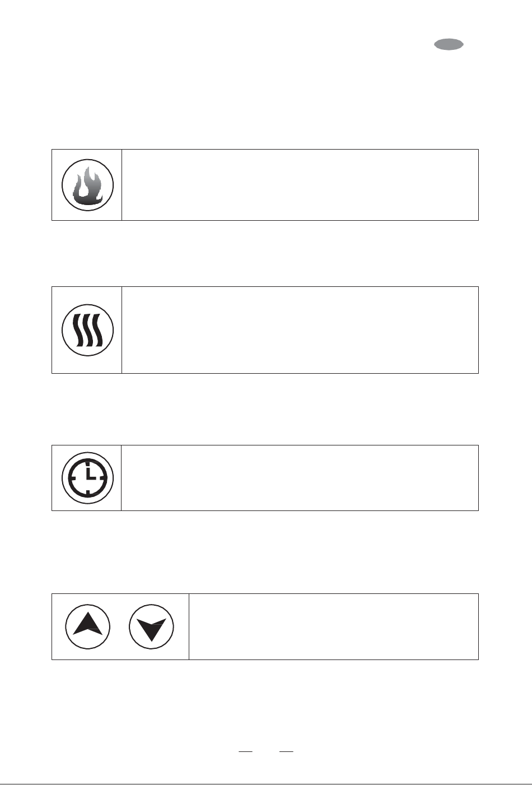The image size is (532, 785).
Task: Tap the up arrow button
Action: 88,626
